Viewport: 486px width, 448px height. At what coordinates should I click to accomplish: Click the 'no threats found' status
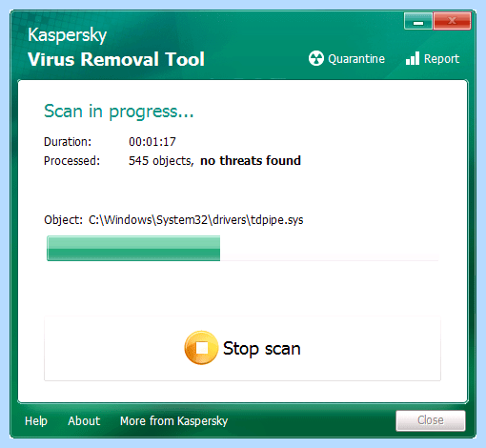tap(251, 160)
